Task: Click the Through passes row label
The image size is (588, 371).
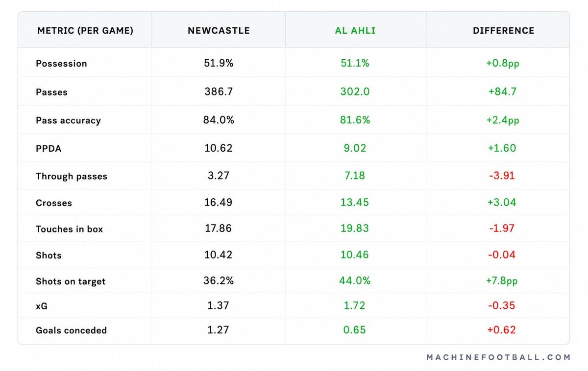Action: click(x=72, y=177)
